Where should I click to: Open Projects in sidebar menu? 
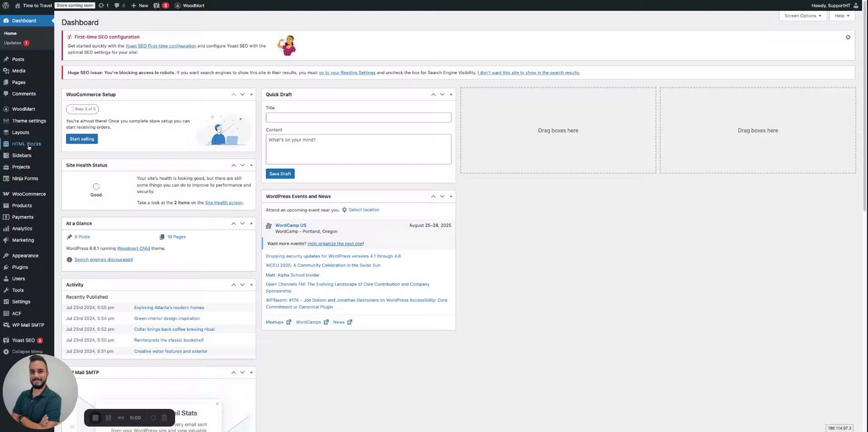point(21,167)
